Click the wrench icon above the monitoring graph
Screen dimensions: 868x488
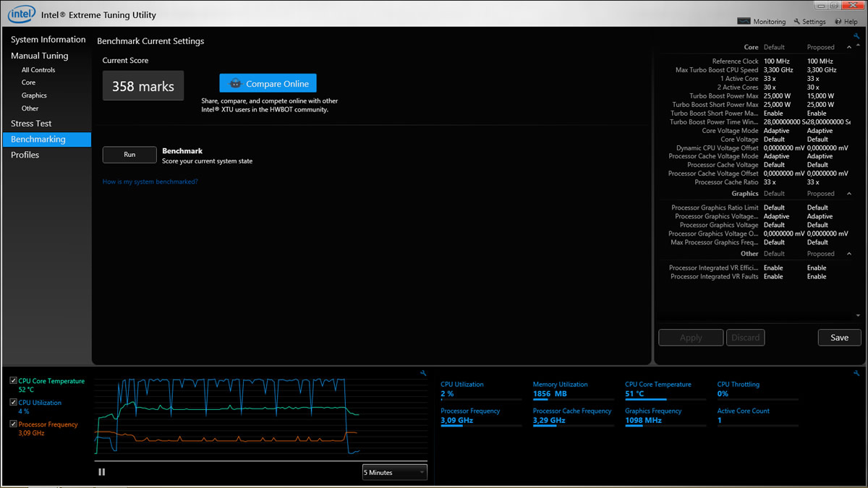pyautogui.click(x=423, y=373)
